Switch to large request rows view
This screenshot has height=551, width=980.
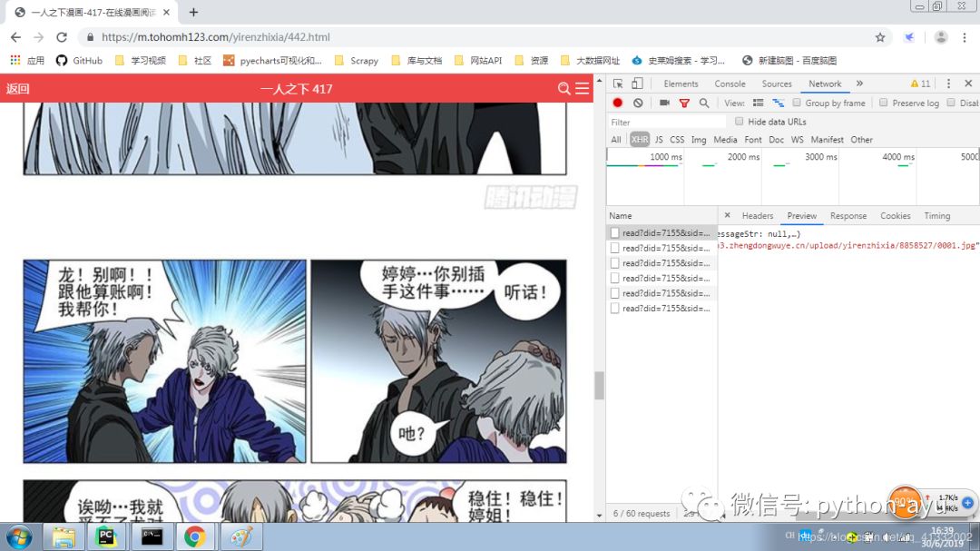[x=758, y=103]
